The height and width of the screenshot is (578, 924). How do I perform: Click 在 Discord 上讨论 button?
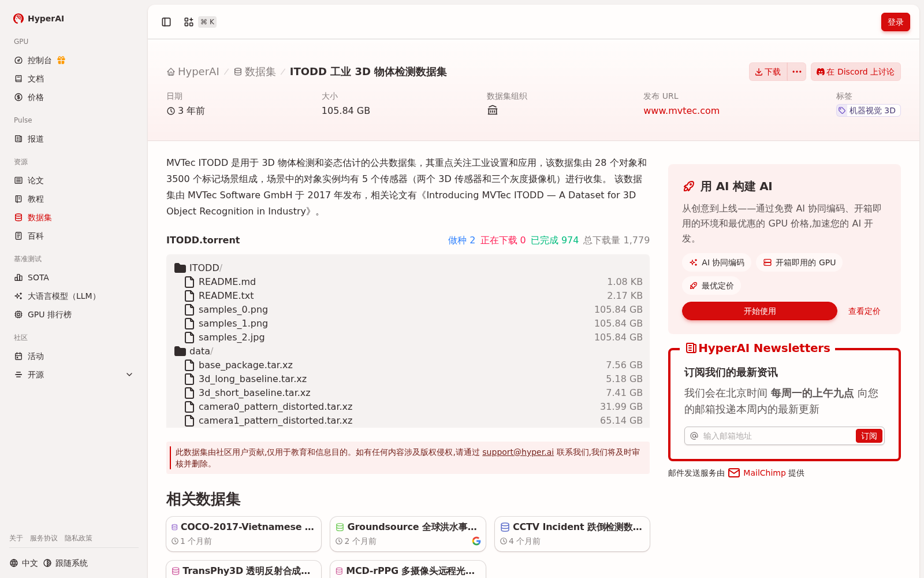(x=855, y=72)
